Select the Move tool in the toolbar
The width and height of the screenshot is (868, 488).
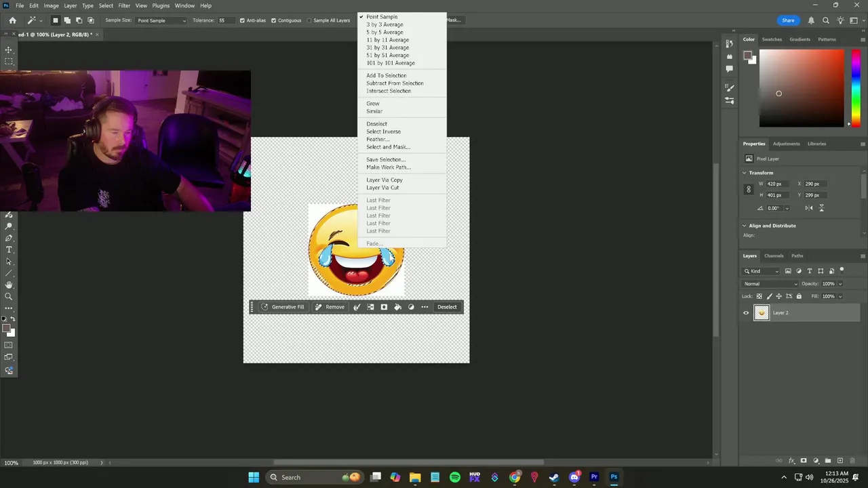9,50
